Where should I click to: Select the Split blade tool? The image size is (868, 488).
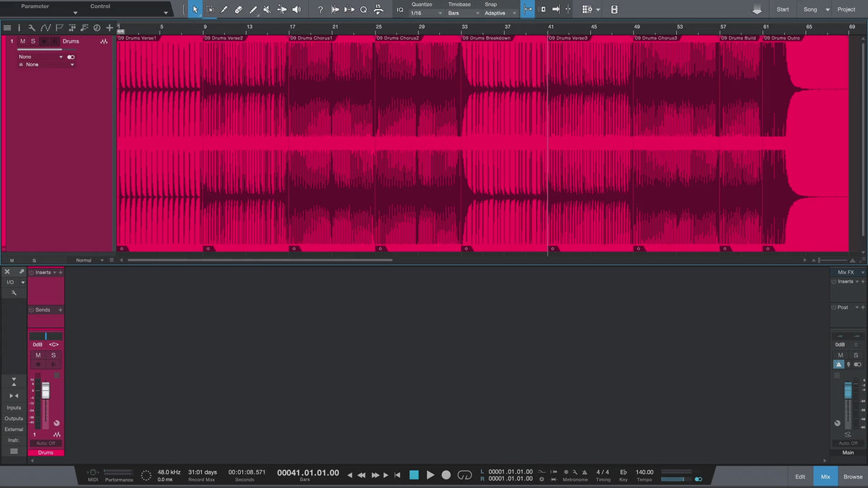point(224,9)
